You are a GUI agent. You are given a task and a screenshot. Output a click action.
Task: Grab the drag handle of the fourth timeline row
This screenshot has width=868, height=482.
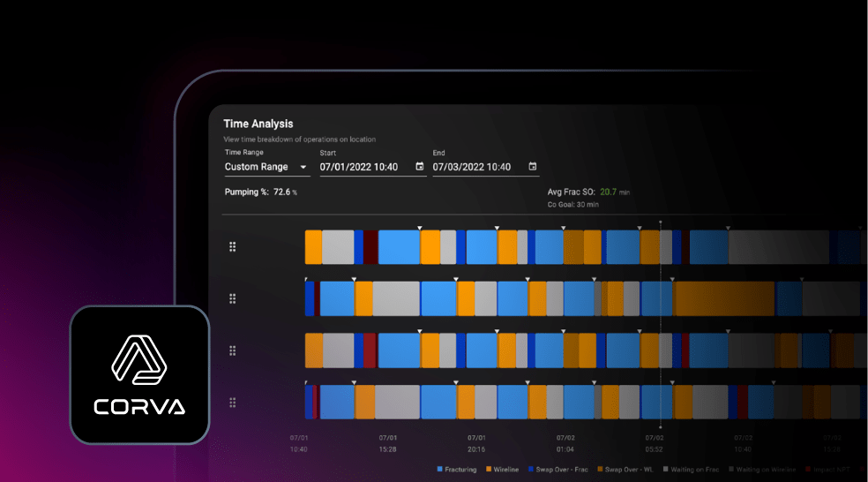point(233,403)
